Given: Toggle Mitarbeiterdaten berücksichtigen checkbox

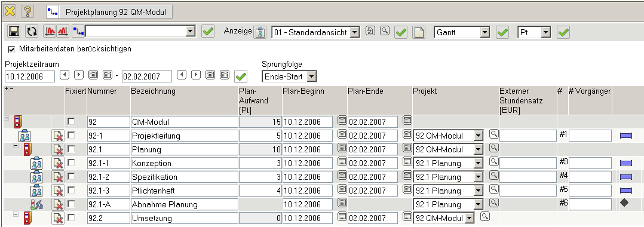Looking at the screenshot, I should coord(11,49).
